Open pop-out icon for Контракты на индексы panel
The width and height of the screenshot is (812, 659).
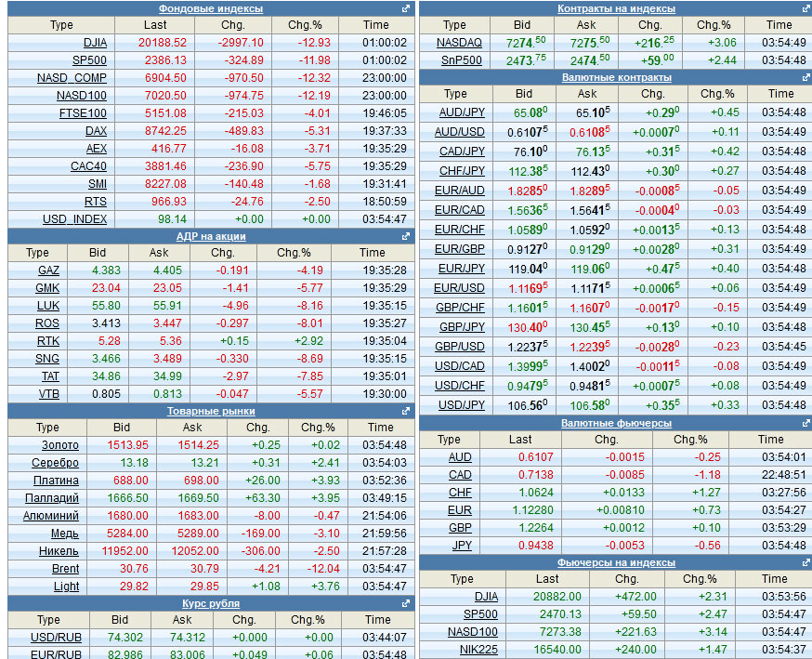point(803,8)
